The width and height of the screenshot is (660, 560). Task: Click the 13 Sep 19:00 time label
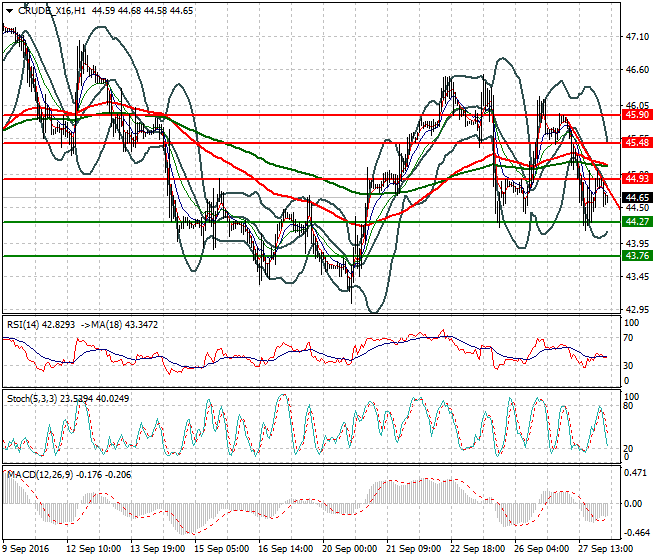click(x=158, y=549)
